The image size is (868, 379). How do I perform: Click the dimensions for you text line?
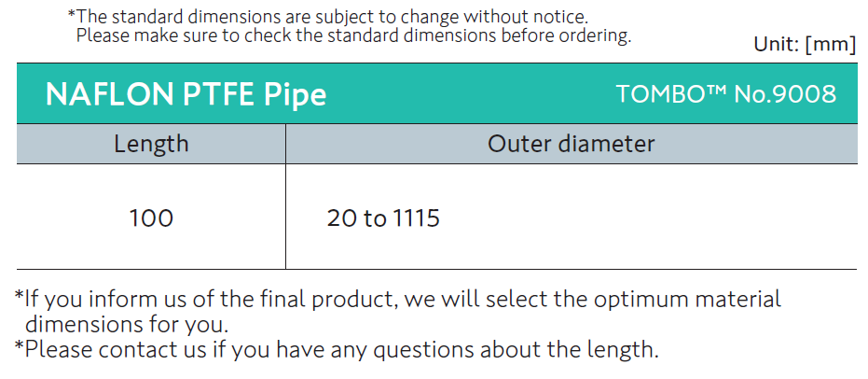tap(126, 325)
